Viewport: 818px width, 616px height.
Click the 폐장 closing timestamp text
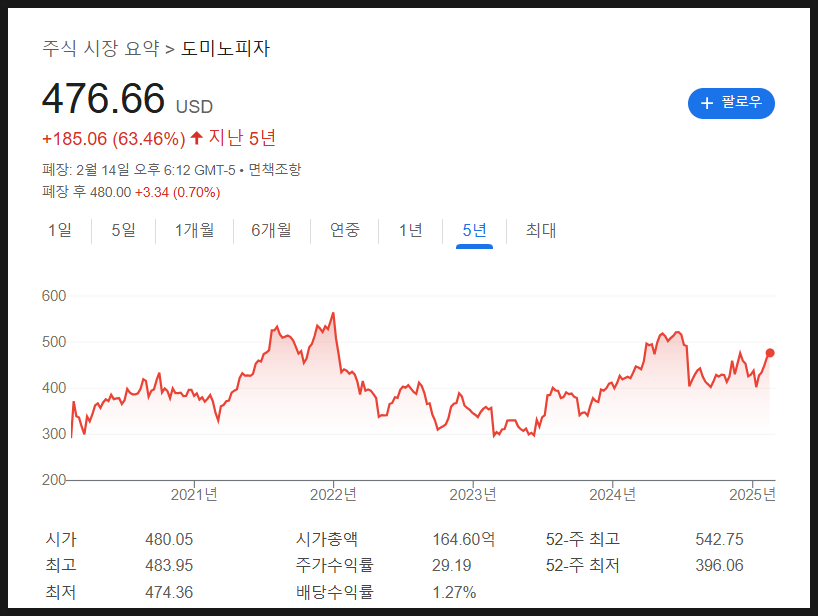[139, 170]
